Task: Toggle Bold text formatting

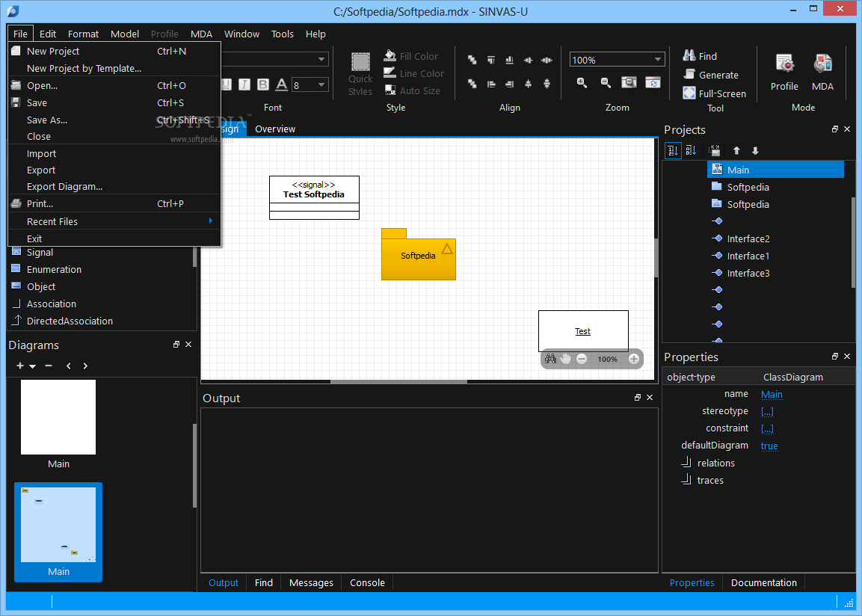Action: point(263,84)
